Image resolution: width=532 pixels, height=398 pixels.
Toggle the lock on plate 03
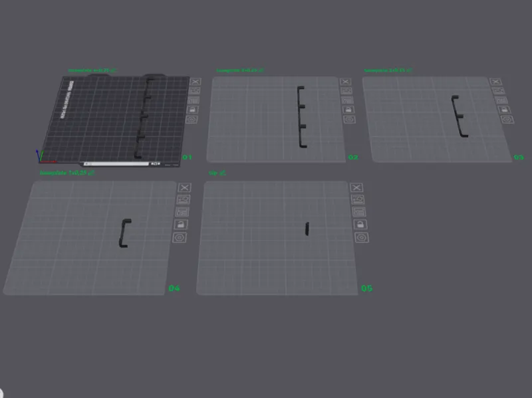504,110
